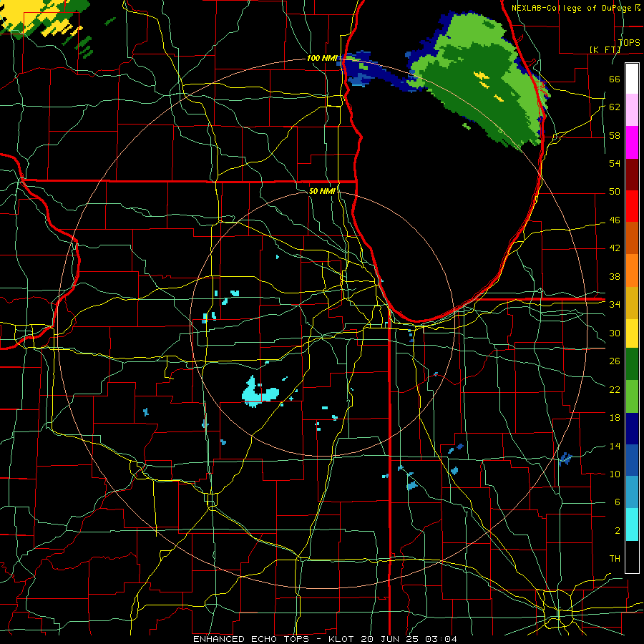Click the navy blue legend block
This screenshot has width=644, height=644.
(x=632, y=429)
